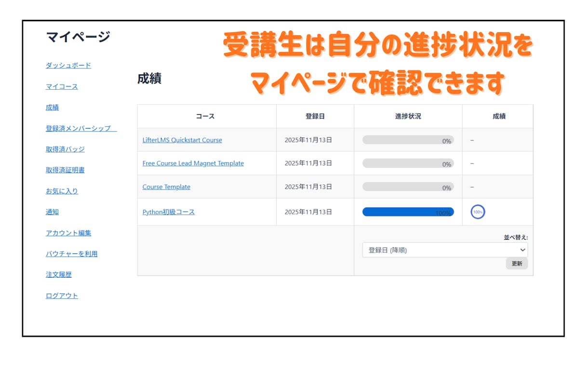Click the 100% grade circle icon

(x=478, y=212)
